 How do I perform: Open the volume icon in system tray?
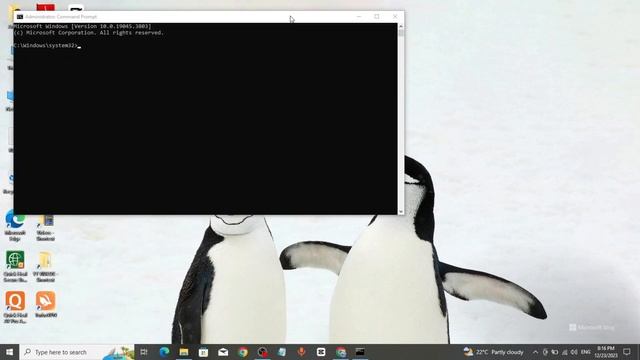pos(574,352)
